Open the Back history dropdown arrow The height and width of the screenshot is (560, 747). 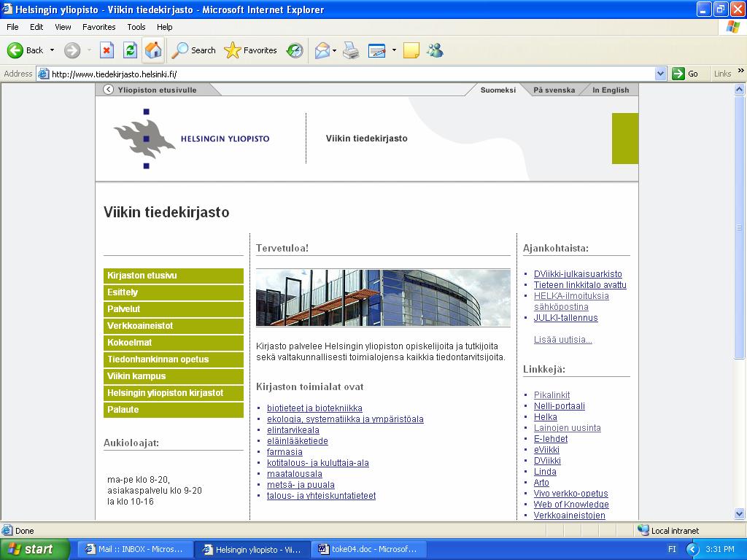[52, 50]
